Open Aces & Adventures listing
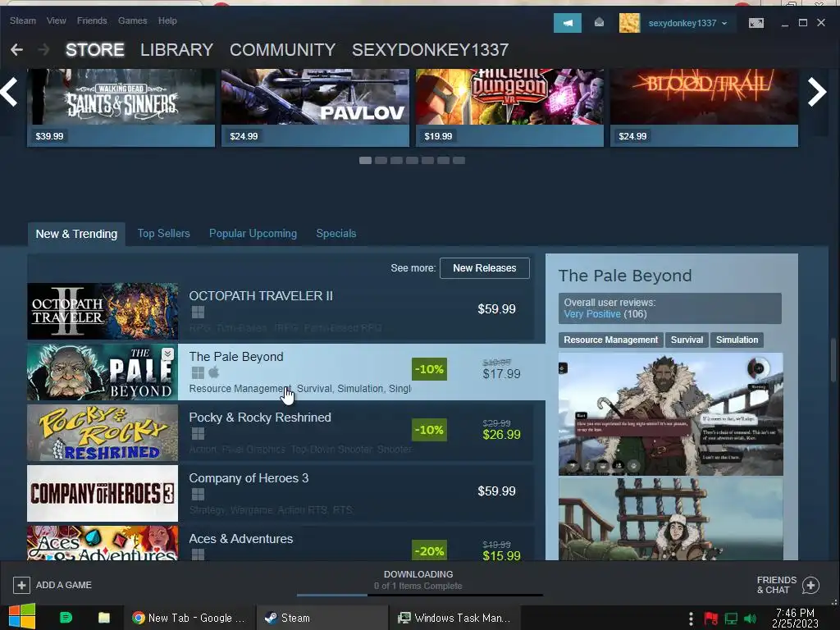The height and width of the screenshot is (630, 840). click(x=281, y=543)
